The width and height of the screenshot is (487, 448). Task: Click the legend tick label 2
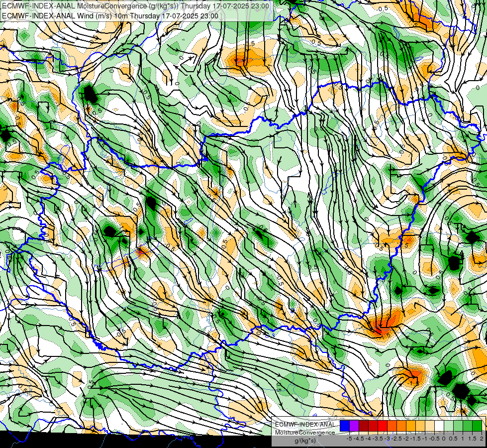(x=482, y=439)
